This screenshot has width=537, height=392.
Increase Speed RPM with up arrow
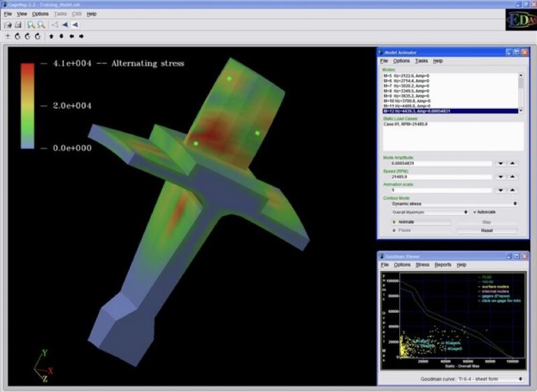point(513,177)
